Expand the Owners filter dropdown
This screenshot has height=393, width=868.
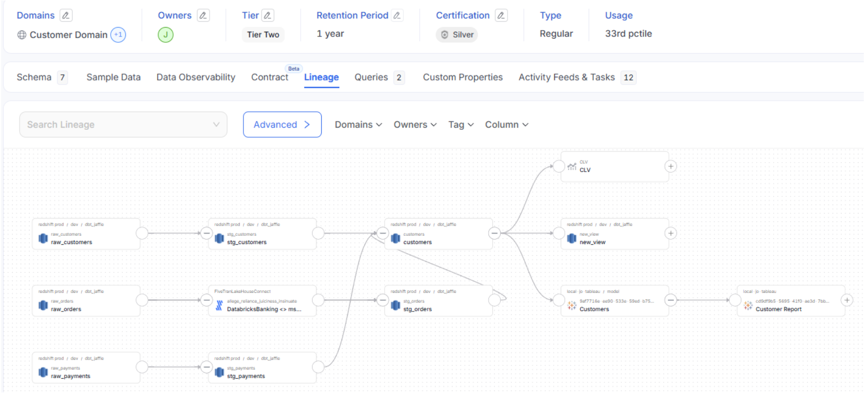pos(415,124)
